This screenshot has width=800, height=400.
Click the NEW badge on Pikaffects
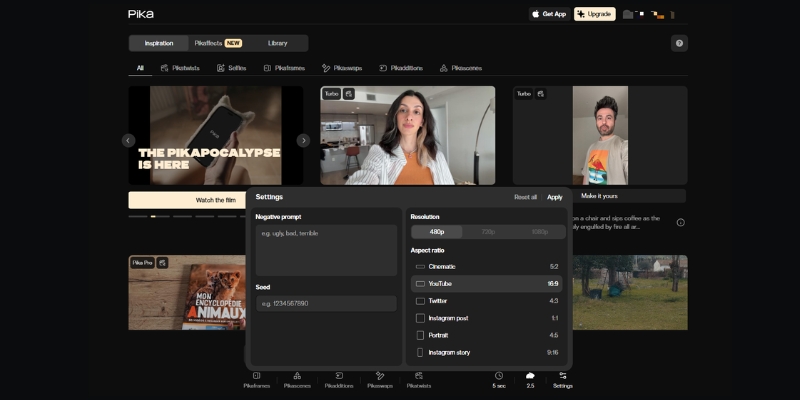click(x=233, y=43)
